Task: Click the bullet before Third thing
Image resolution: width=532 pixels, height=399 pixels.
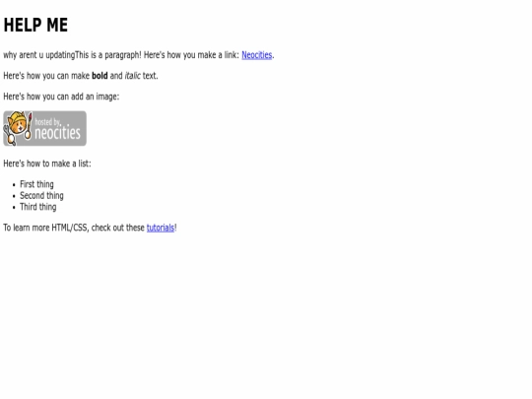Action: (x=14, y=207)
